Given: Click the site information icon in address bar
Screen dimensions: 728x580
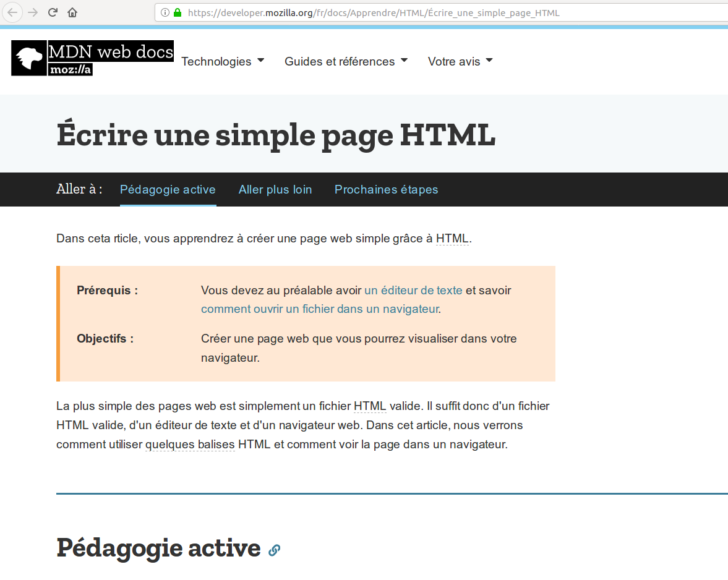Looking at the screenshot, I should (165, 12).
